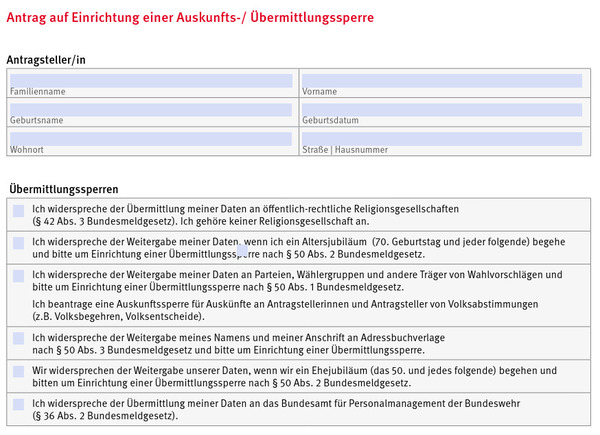Screen dimensions: 600x435
Task: Click the Wohnort input field
Action: point(151,139)
